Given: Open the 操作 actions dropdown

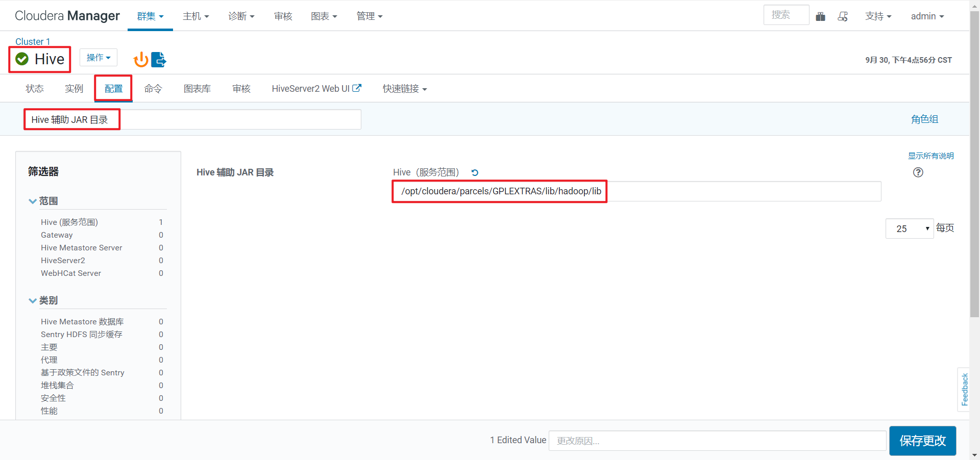Looking at the screenshot, I should (x=99, y=58).
